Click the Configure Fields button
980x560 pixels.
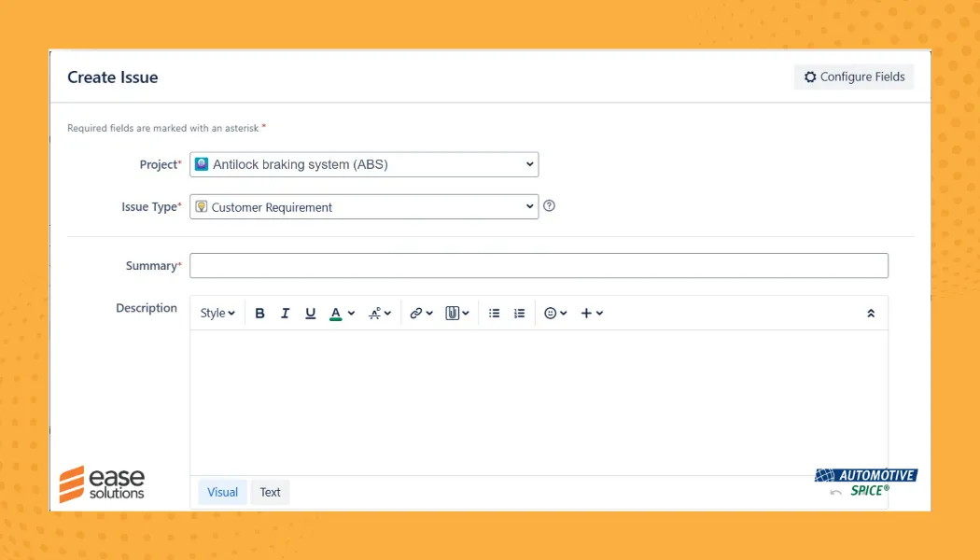tap(853, 77)
